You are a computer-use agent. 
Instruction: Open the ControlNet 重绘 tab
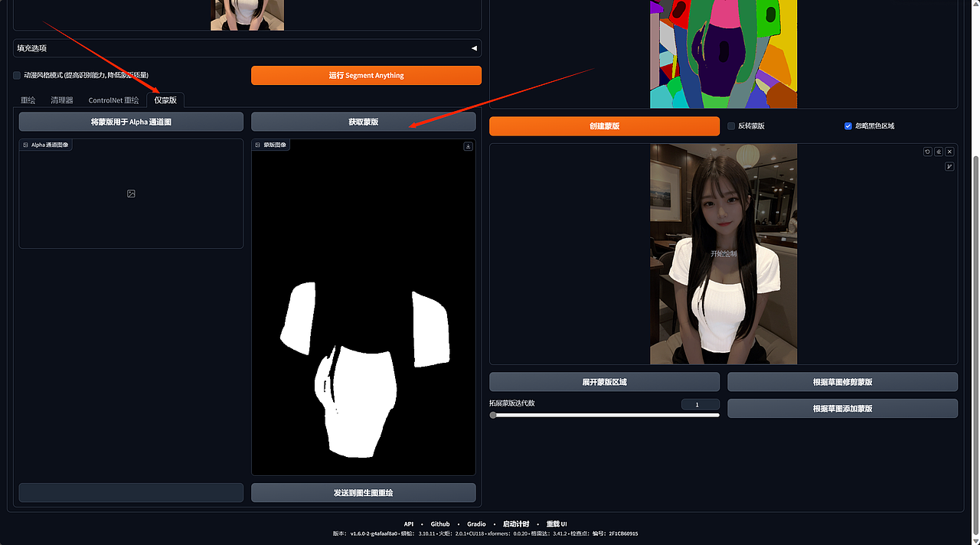pos(113,100)
